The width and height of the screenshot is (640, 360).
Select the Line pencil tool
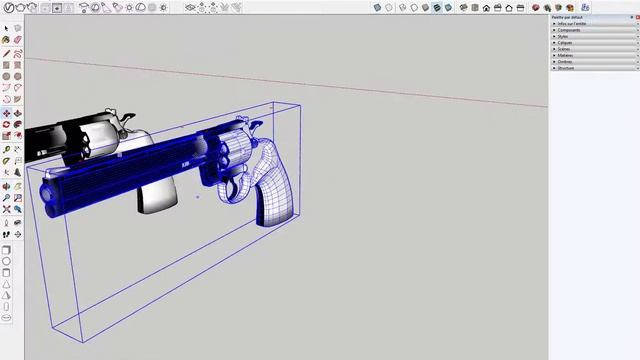tap(6, 53)
